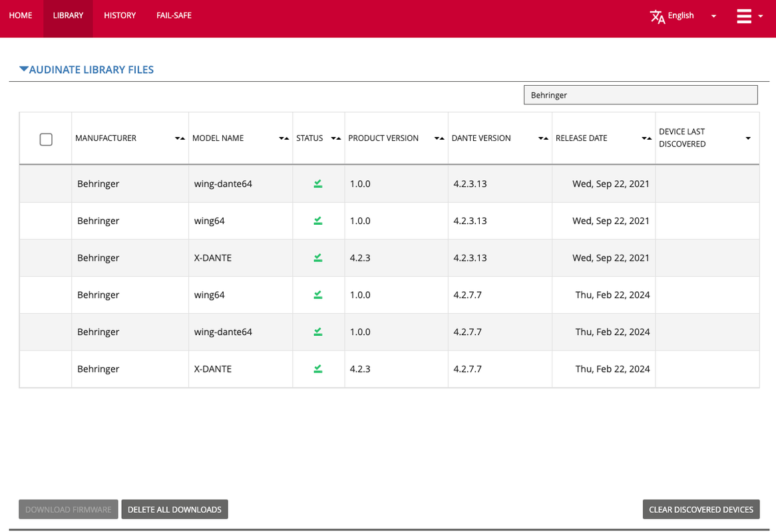Open the English language dropdown
The width and height of the screenshot is (776, 532).
(x=693, y=16)
